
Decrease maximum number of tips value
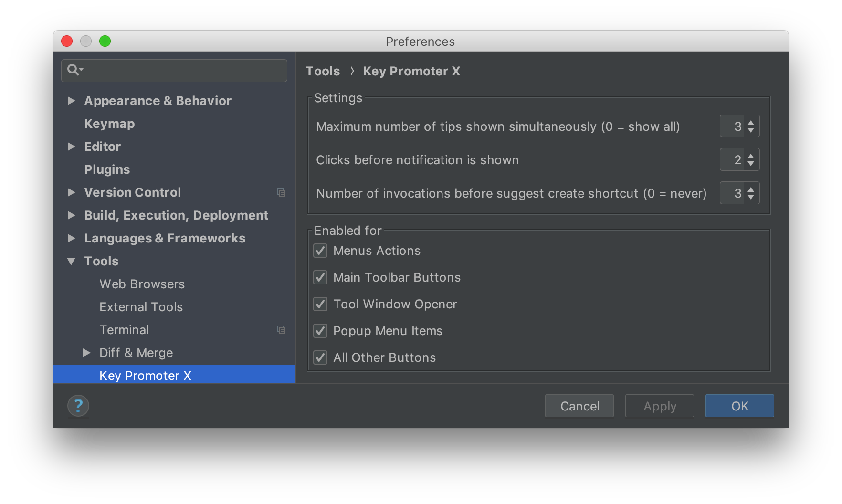[x=751, y=130]
